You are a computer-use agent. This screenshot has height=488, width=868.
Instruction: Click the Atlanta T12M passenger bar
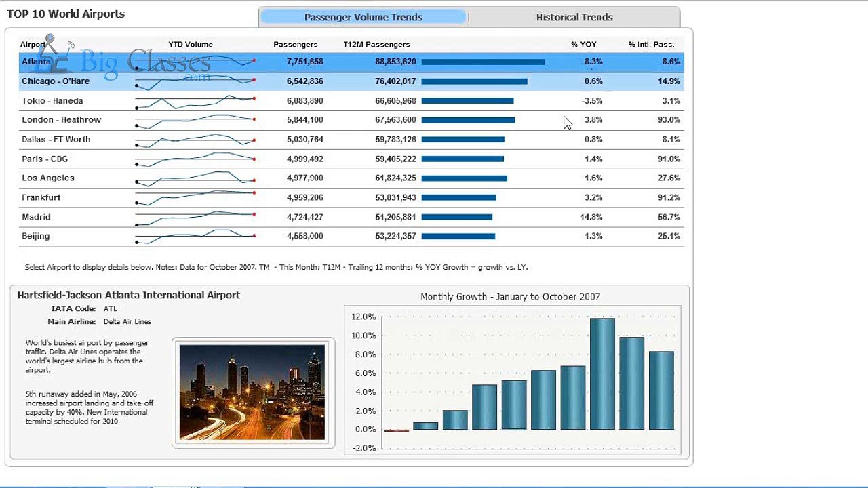tap(483, 62)
